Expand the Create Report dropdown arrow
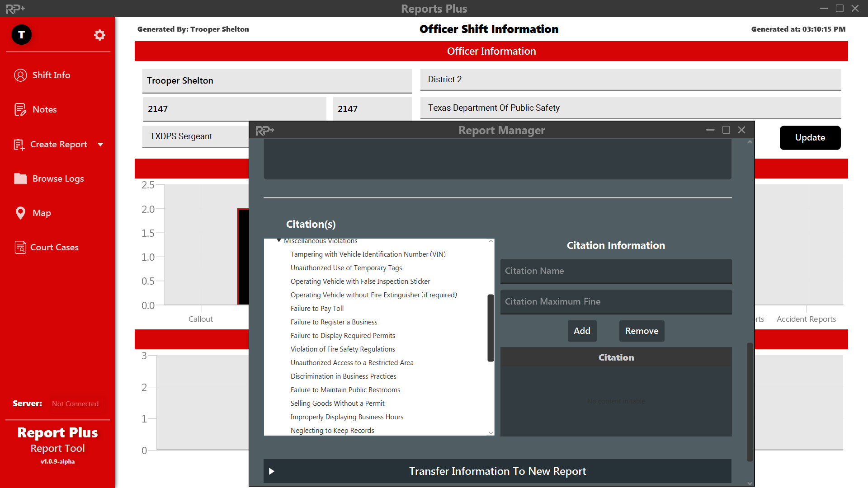 100,145
